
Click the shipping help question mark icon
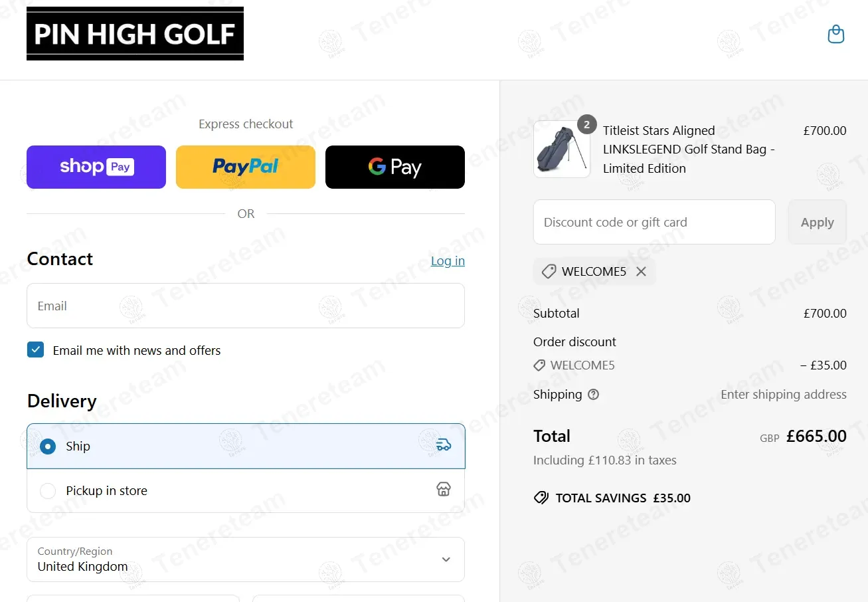[593, 395]
